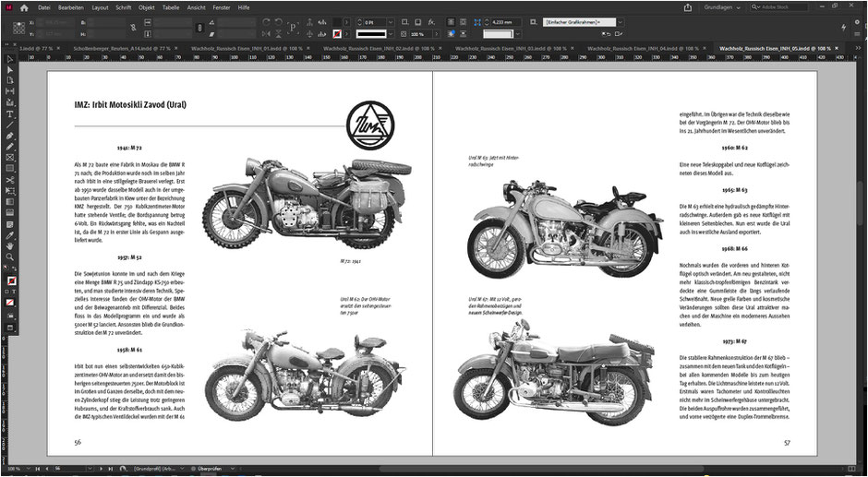The width and height of the screenshot is (868, 477).
Task: Open the zoom level 108 % dropdown
Action: click(x=28, y=469)
